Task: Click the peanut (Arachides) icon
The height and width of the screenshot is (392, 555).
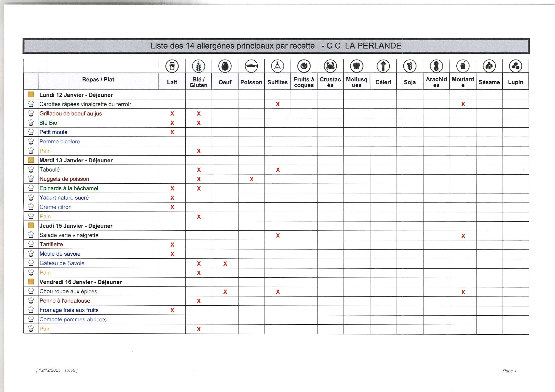Action: 436,66
